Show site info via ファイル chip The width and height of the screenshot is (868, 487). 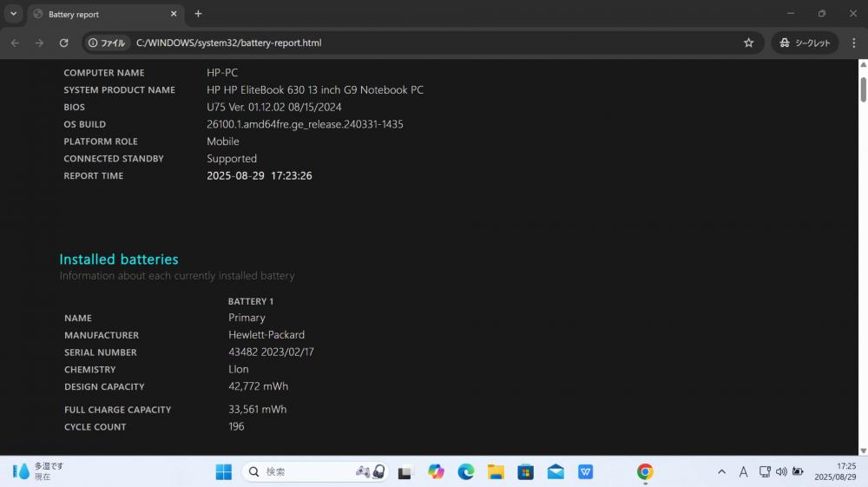107,43
